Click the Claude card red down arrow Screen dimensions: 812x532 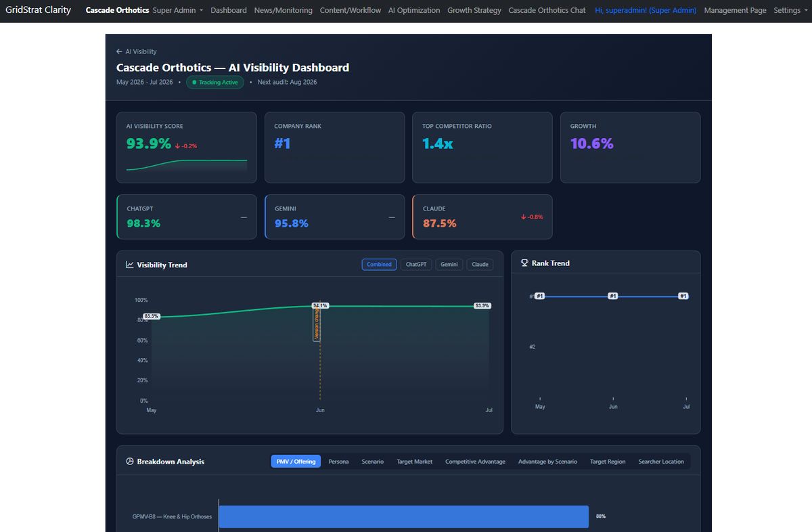pyautogui.click(x=523, y=217)
